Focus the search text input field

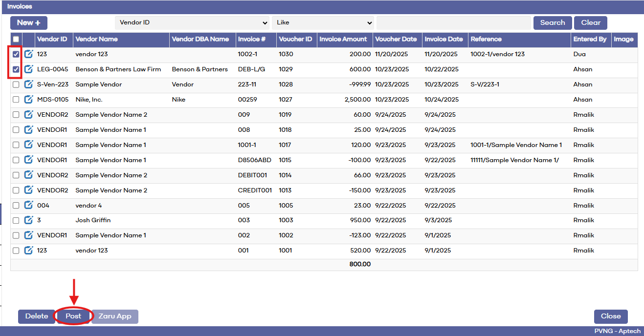click(x=454, y=22)
